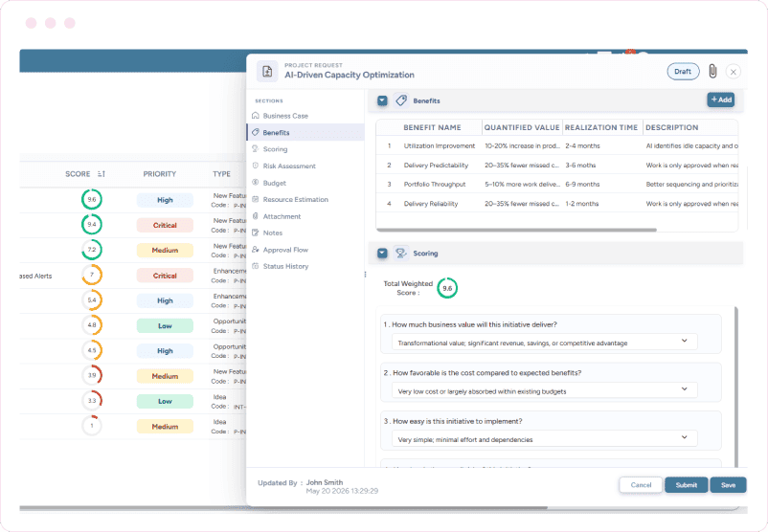Click the QUANTIFIED VALUE column header
Screen dimensions: 768x532
point(522,127)
